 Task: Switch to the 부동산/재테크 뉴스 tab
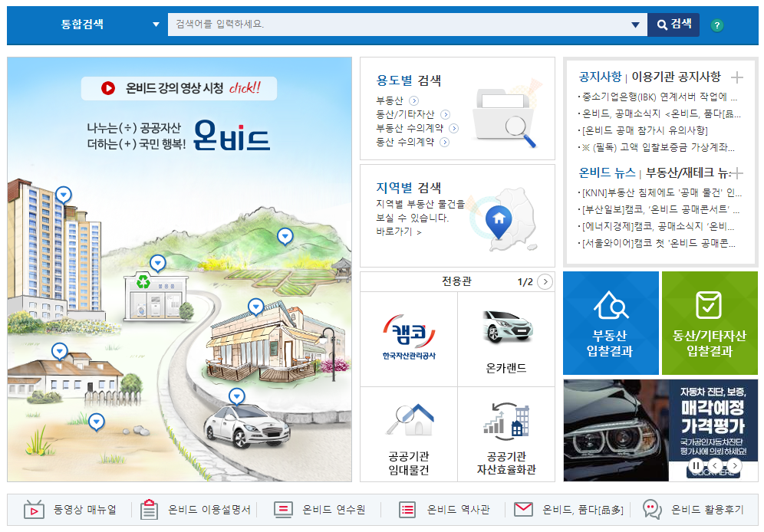[687, 172]
